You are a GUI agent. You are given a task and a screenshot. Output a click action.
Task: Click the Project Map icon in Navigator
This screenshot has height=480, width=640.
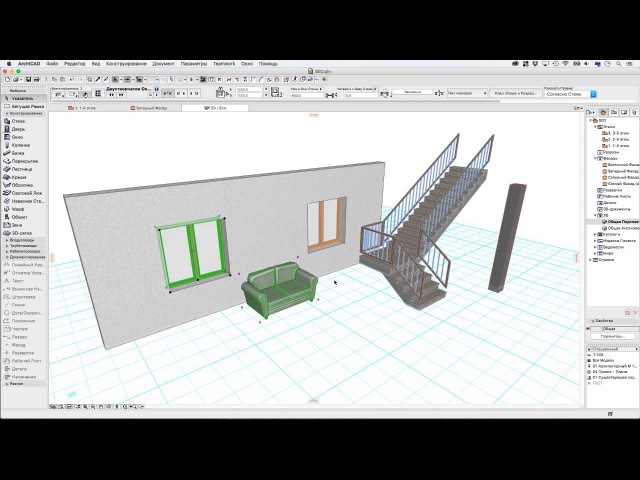[x=603, y=112]
